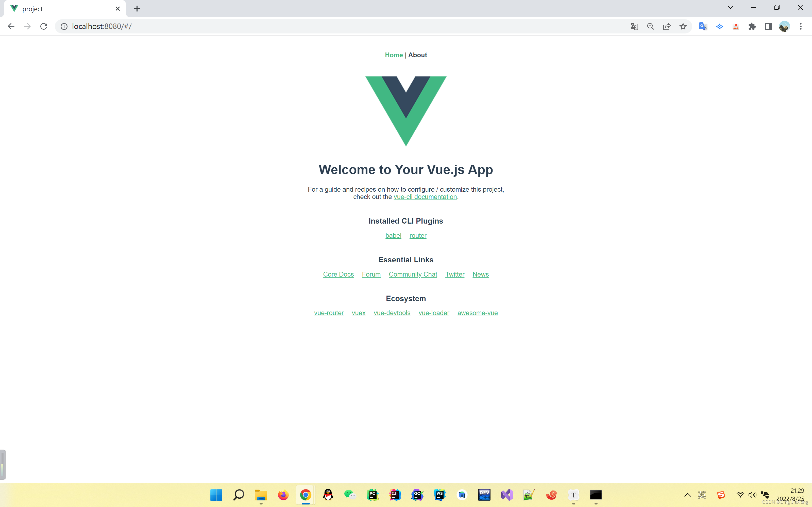Click the vue-router ecosystem link
The image size is (812, 507).
pos(329,313)
